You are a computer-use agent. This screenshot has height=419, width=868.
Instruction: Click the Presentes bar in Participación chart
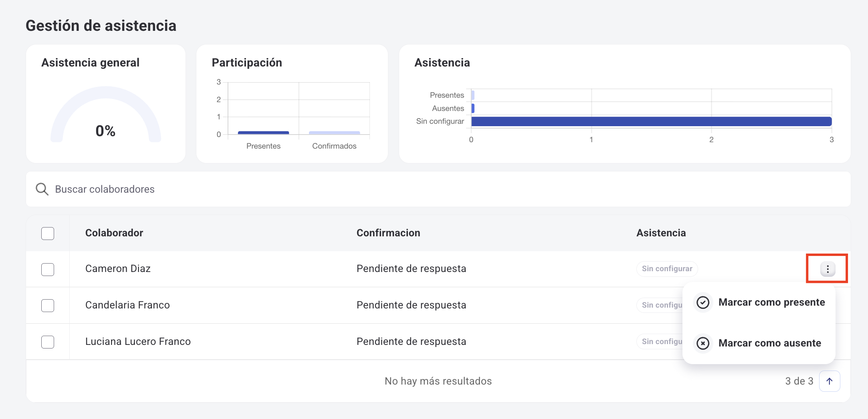tap(263, 132)
